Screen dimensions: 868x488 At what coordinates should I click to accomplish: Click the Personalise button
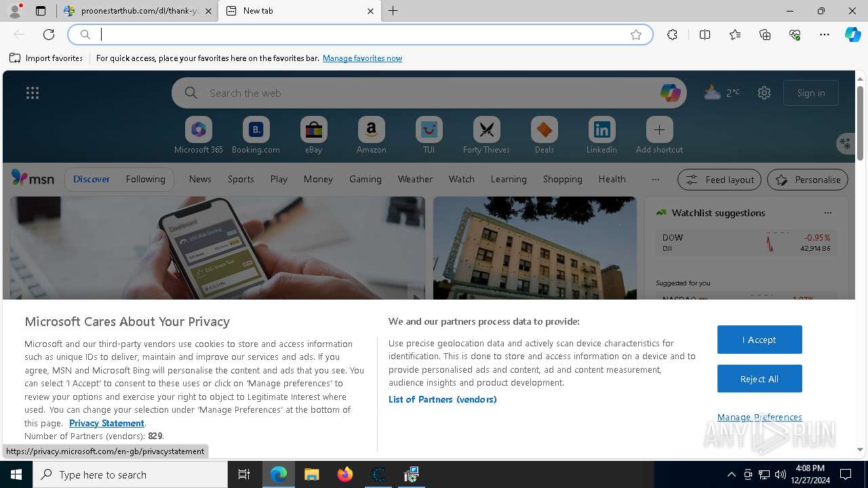coord(808,180)
